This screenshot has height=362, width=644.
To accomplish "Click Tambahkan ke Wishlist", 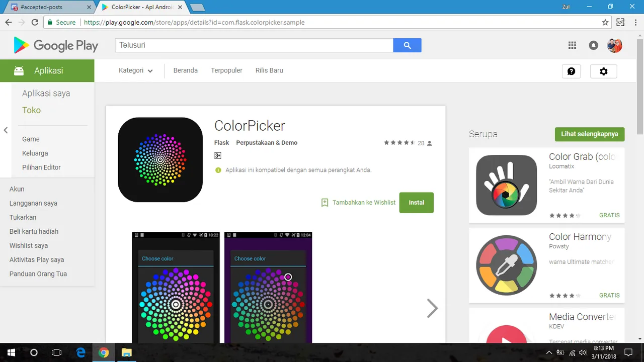I will [364, 203].
